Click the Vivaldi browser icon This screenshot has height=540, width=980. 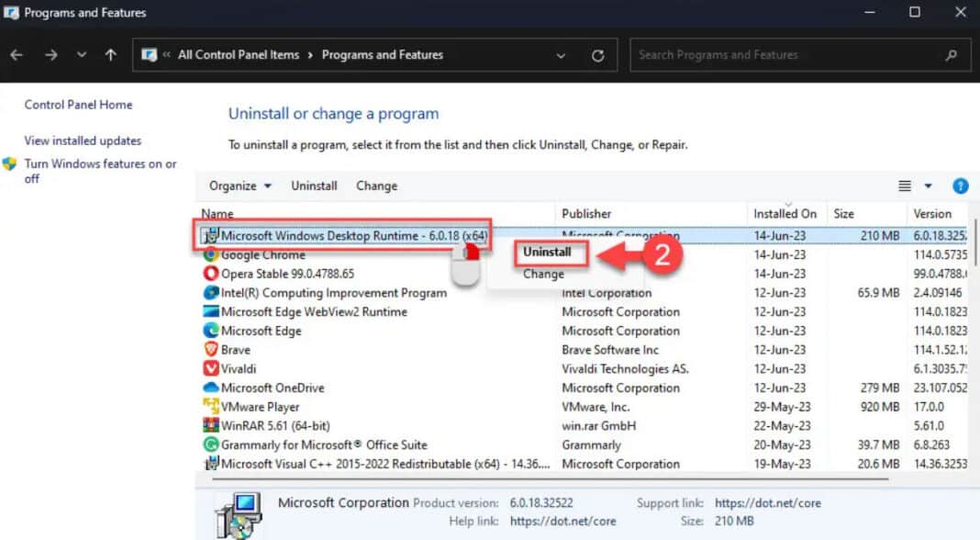[x=209, y=368]
